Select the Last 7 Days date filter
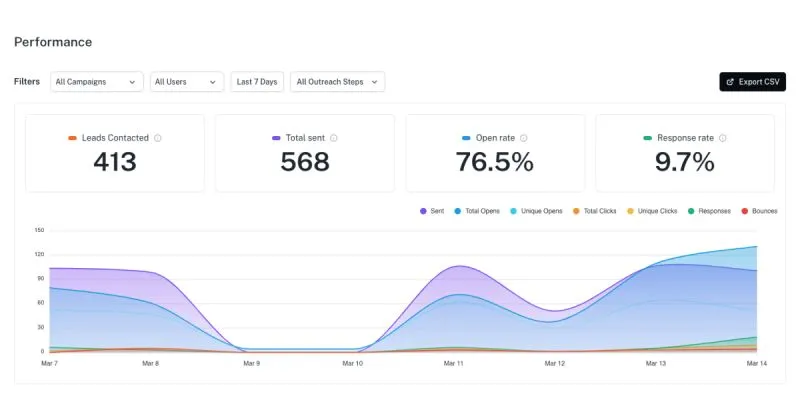The height and width of the screenshot is (418, 800). tap(257, 82)
